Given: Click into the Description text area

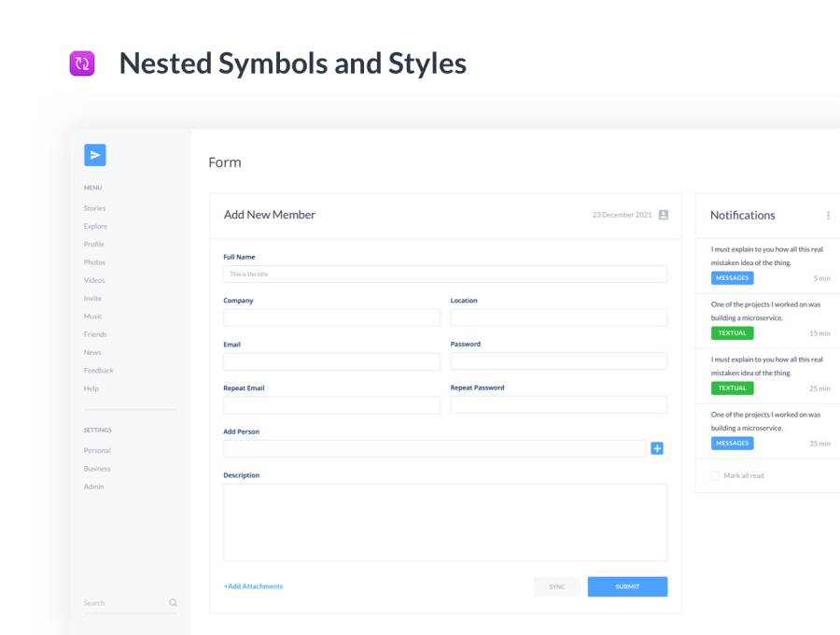Looking at the screenshot, I should click(445, 522).
